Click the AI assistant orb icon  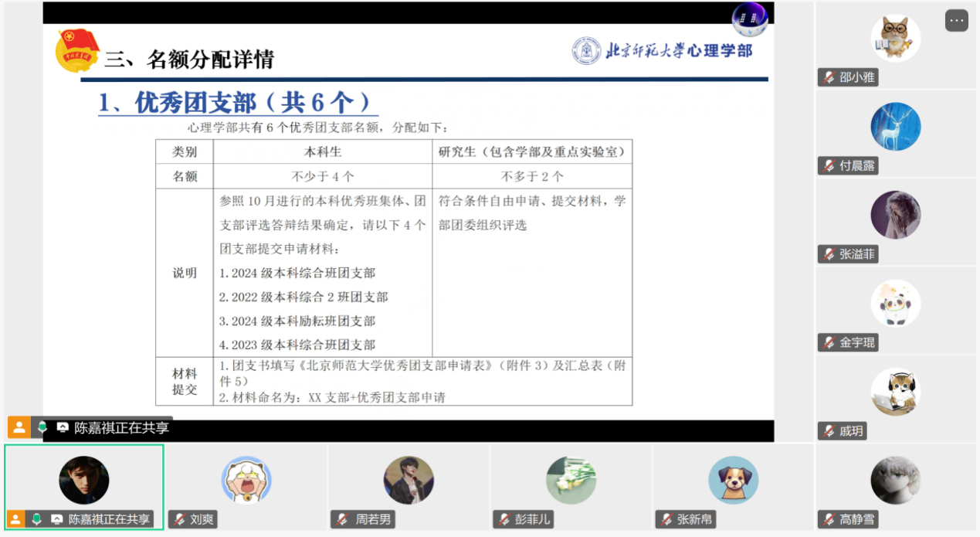coord(748,19)
